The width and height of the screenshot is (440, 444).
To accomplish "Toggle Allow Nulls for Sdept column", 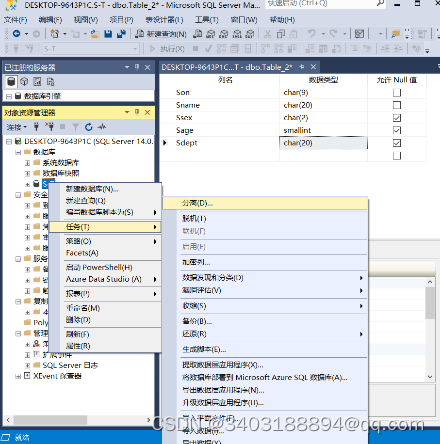I will [397, 143].
